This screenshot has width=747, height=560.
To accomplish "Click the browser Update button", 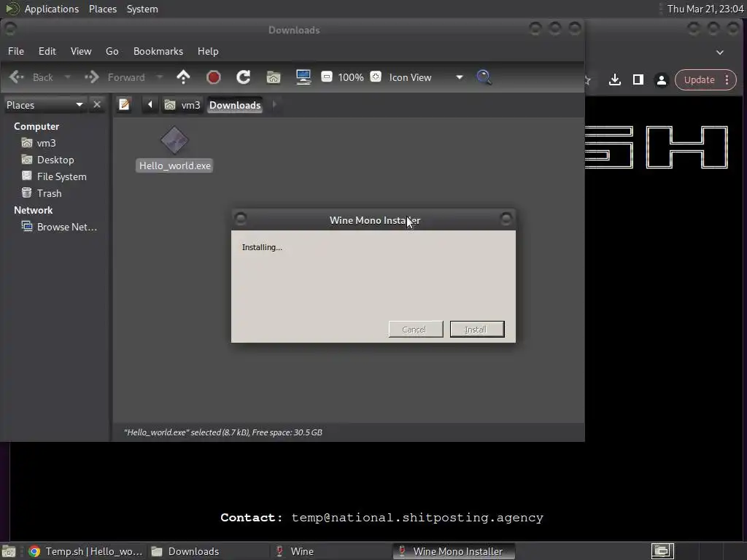I will pos(700,79).
